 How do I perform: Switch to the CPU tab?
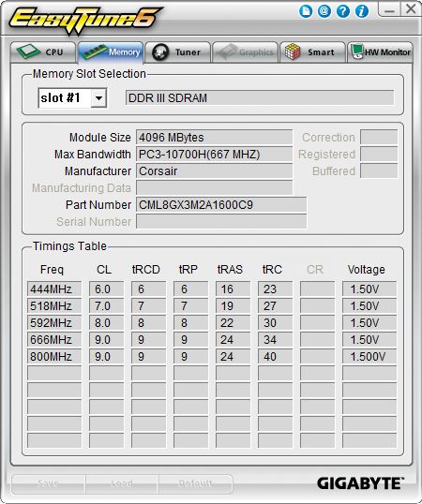(43, 52)
